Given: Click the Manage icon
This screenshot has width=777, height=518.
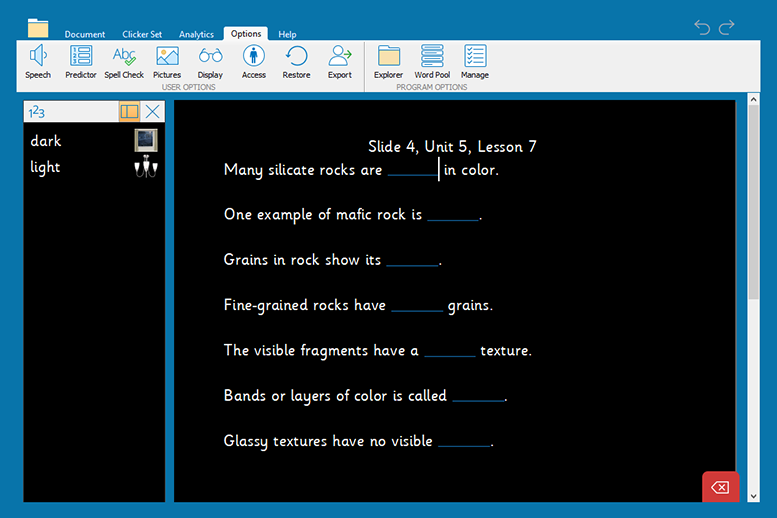Looking at the screenshot, I should coord(475,61).
